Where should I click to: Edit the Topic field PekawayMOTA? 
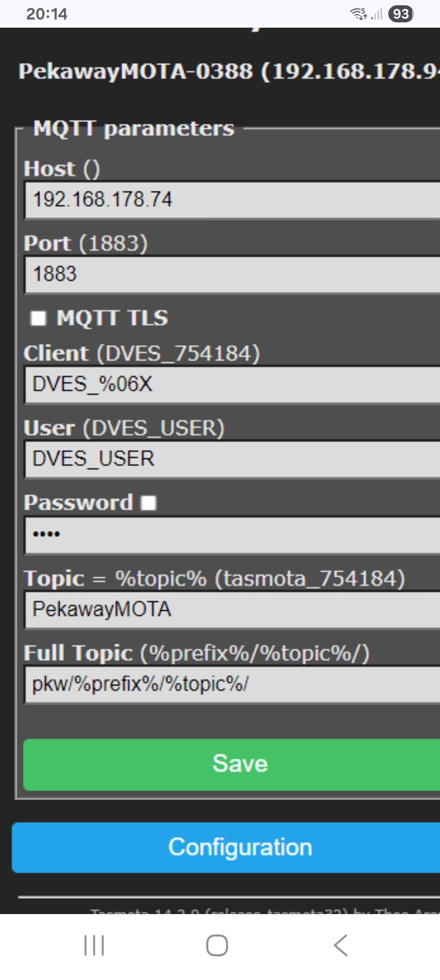[232, 610]
